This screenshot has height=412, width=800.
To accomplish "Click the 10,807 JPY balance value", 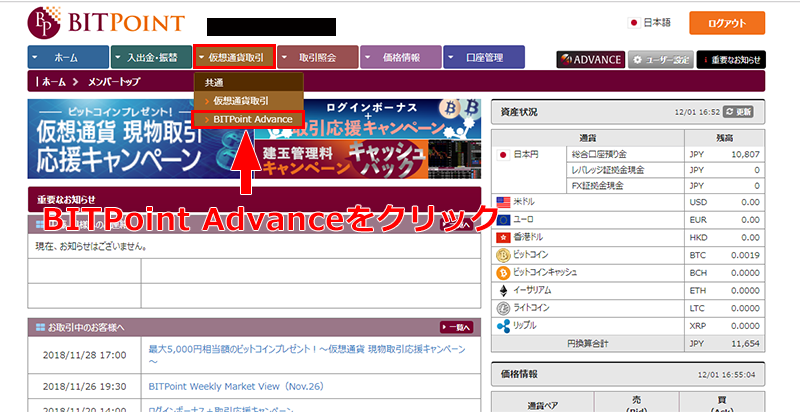I will click(x=745, y=154).
